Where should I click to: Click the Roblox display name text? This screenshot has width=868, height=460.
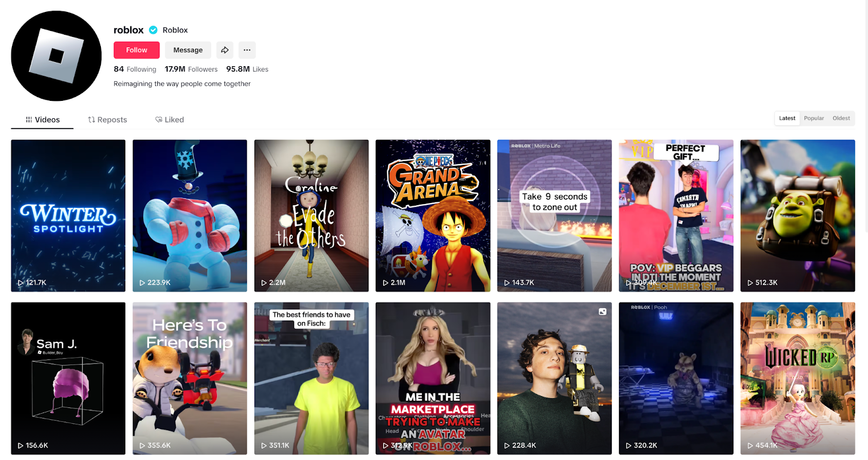[x=175, y=30]
